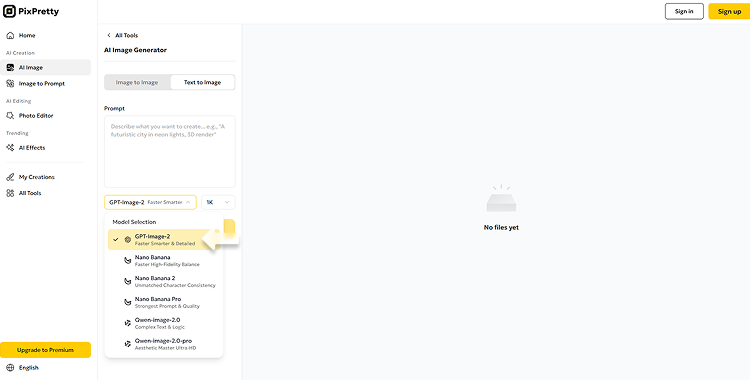750x380 pixels.
Task: Click Upgrade to Premium
Action: point(45,350)
